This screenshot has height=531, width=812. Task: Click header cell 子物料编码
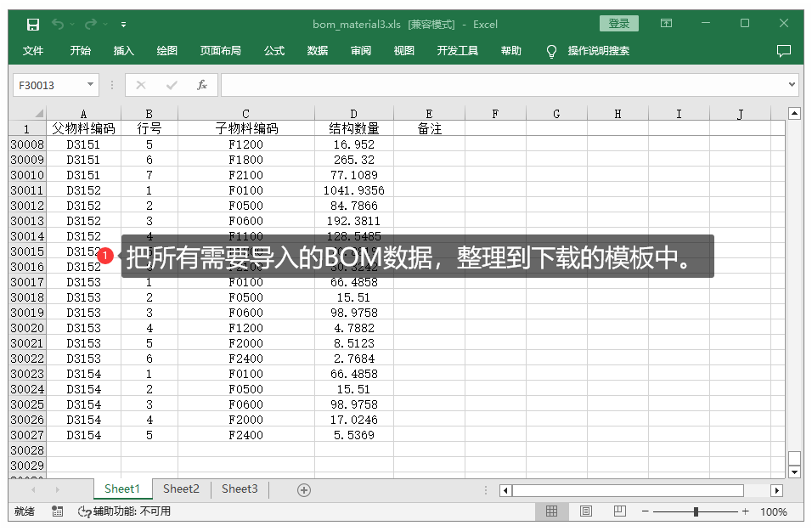(x=246, y=128)
